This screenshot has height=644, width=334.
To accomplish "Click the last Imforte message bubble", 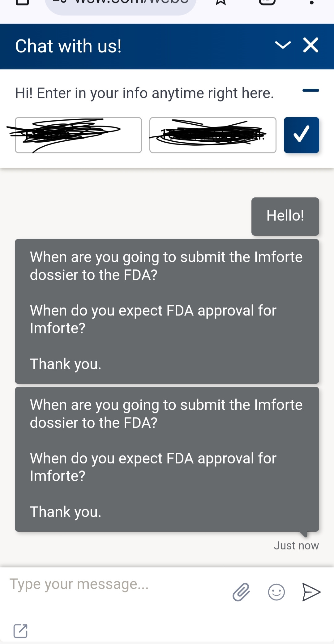I will click(167, 459).
